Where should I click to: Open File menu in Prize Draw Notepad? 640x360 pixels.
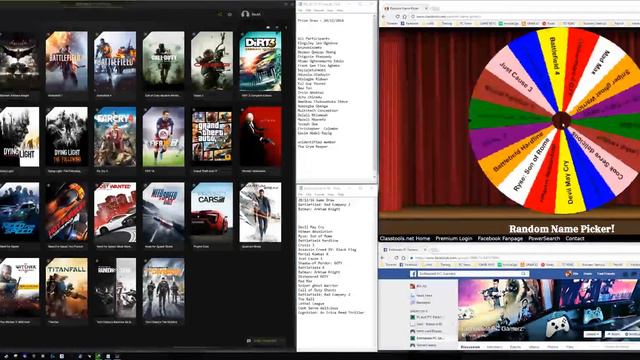click(x=300, y=10)
